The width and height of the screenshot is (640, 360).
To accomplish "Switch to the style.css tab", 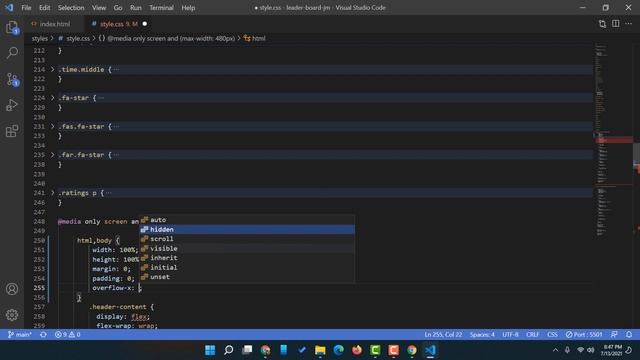I will [118, 24].
